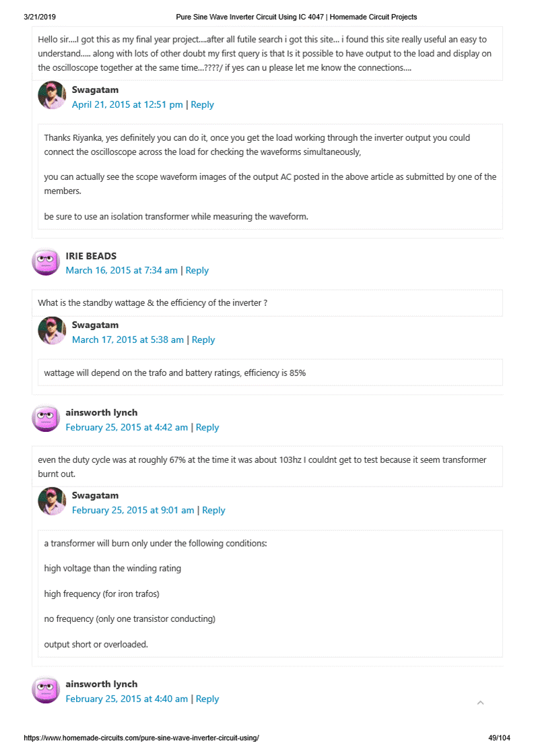The width and height of the screenshot is (534, 756).
Task: Reply to ainsworth lynch's 4:42 am comment
Action: [x=207, y=427]
